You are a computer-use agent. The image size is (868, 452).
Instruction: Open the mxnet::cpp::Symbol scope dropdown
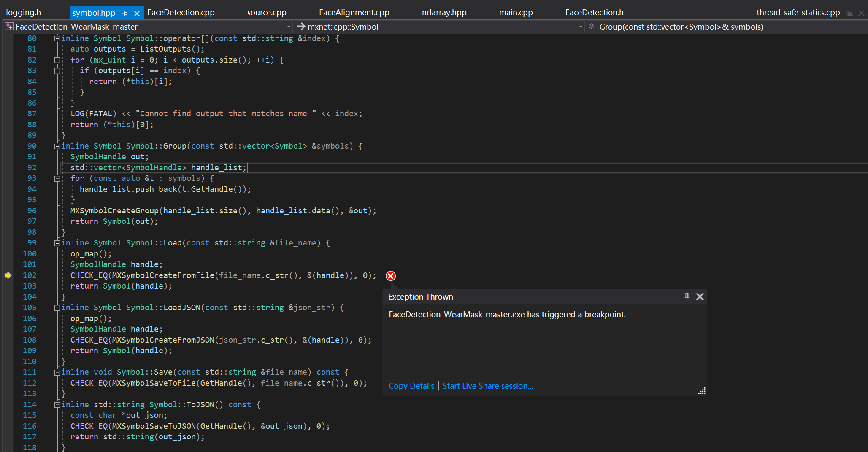point(581,27)
